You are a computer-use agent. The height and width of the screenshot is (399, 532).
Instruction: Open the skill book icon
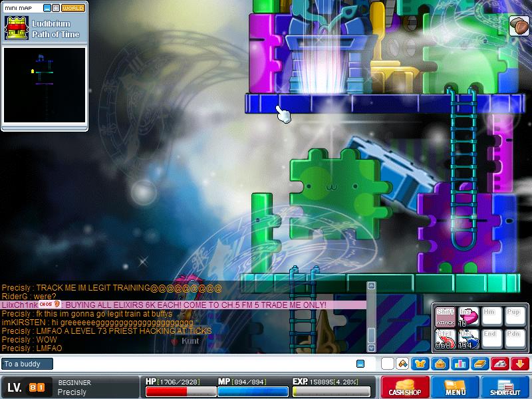click(480, 364)
